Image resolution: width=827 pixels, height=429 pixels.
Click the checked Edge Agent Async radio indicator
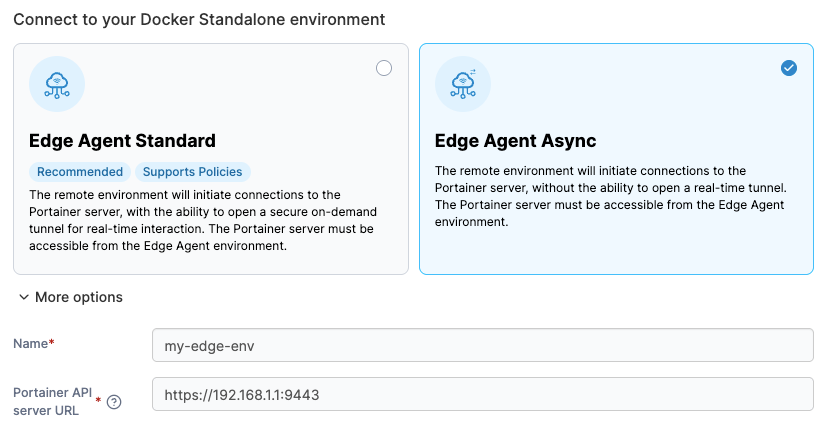(789, 68)
